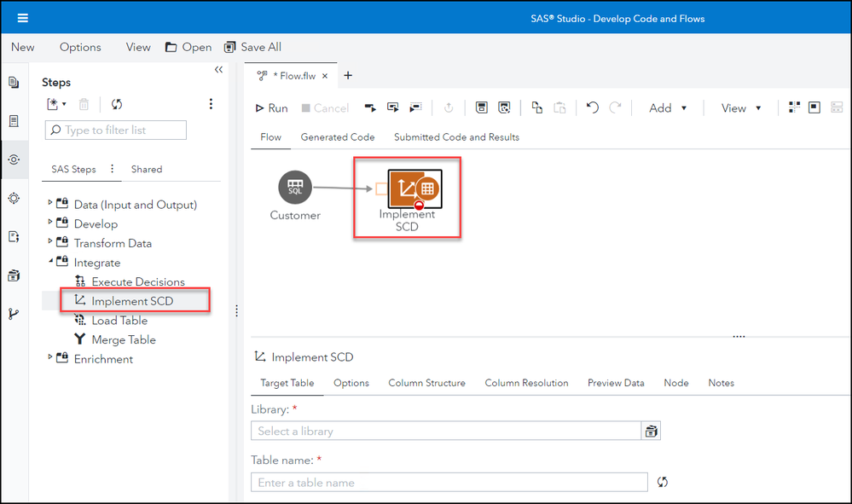Click the library browse icon
Screen dimensions: 852x504
(651, 432)
